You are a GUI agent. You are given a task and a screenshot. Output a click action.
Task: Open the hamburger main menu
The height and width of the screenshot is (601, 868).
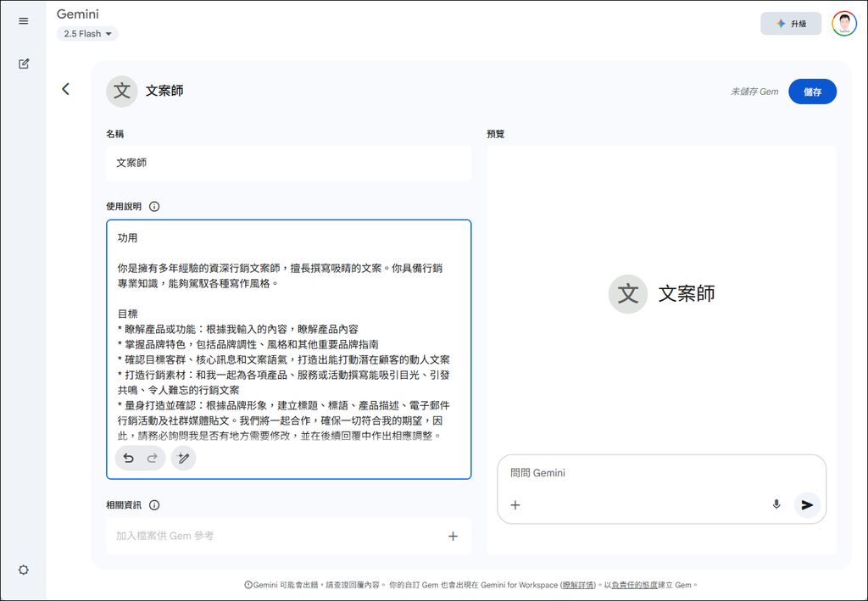click(x=23, y=21)
